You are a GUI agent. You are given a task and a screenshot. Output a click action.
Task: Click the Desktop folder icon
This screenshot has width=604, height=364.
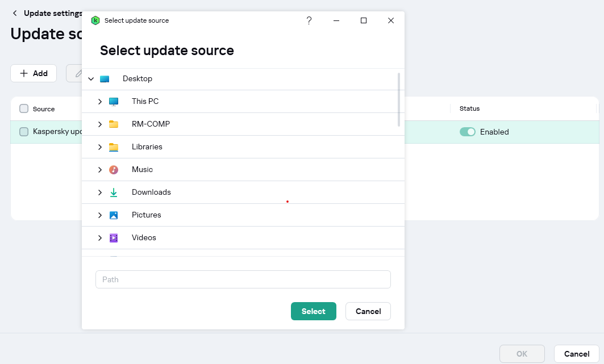105,79
